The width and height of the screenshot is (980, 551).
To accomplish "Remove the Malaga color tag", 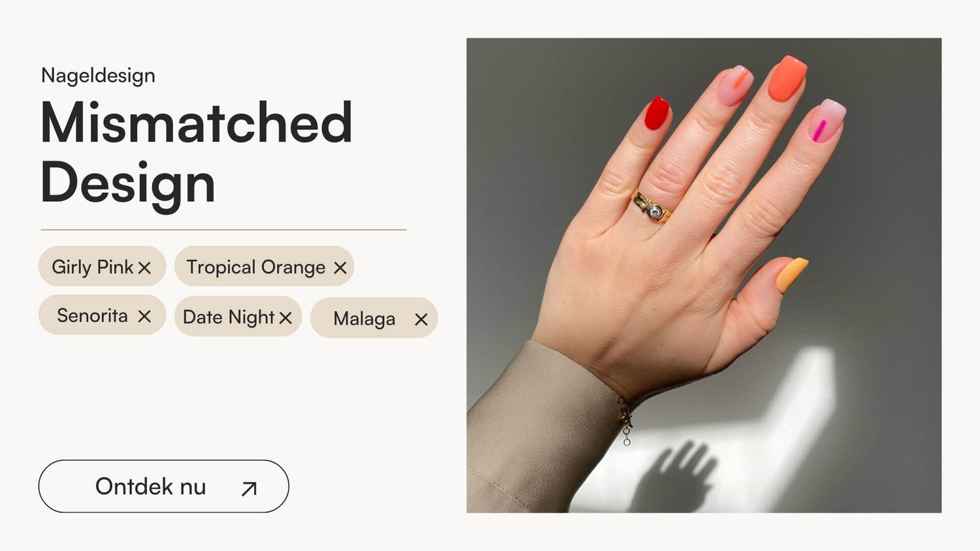I will 421,319.
